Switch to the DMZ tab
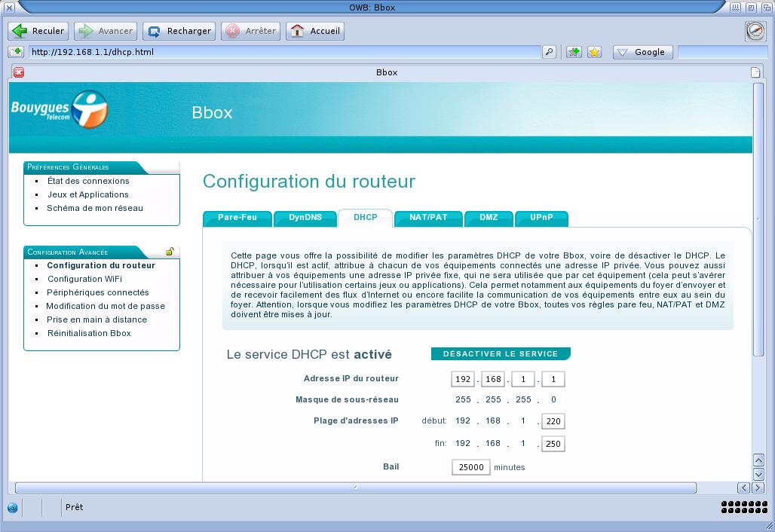Image resolution: width=775 pixels, height=532 pixels. (x=489, y=218)
